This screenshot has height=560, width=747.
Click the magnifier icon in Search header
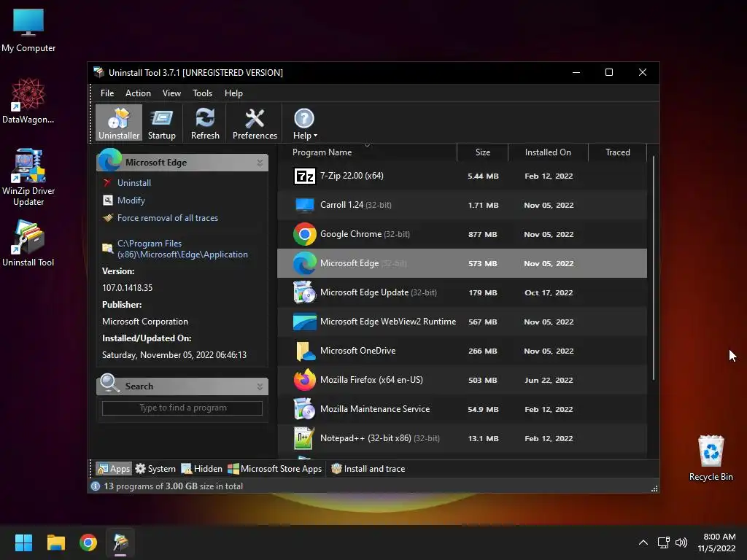110,384
